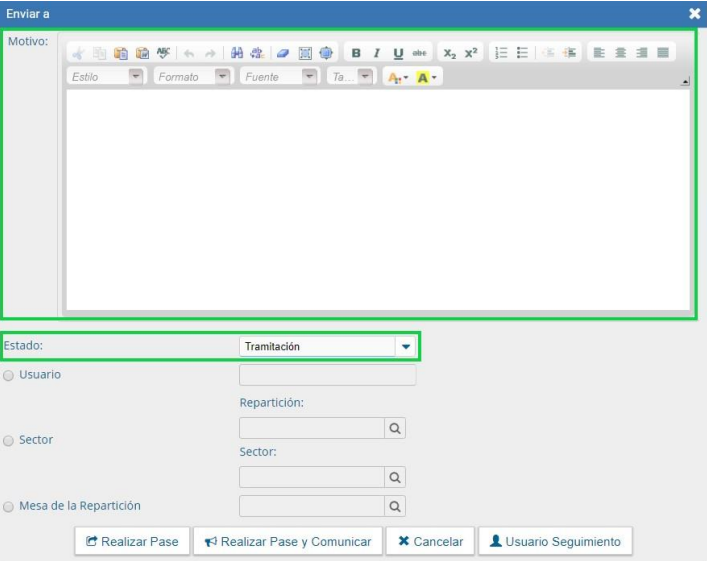Open the Formato dropdown
This screenshot has width=707, height=561.
[x=222, y=77]
